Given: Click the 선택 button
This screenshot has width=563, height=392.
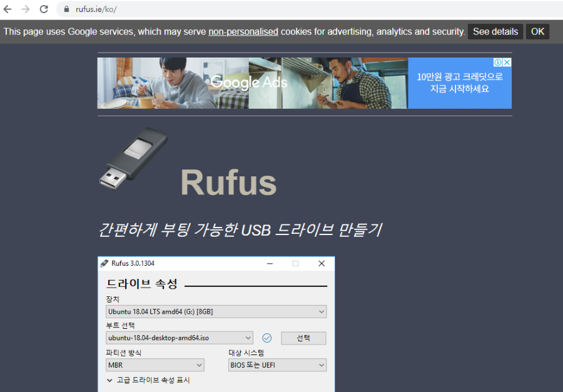Looking at the screenshot, I should tap(303, 338).
